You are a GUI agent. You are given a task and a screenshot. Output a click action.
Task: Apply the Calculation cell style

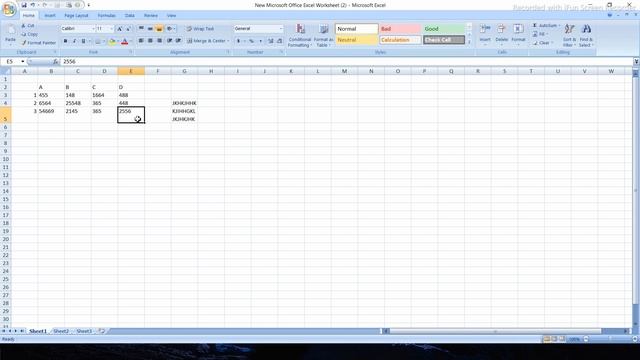[400, 40]
